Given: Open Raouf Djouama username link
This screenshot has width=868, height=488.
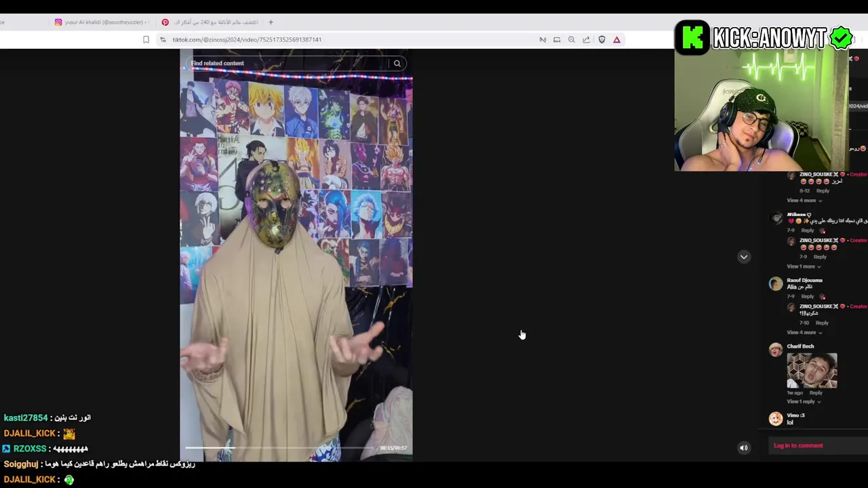Looking at the screenshot, I should 804,280.
